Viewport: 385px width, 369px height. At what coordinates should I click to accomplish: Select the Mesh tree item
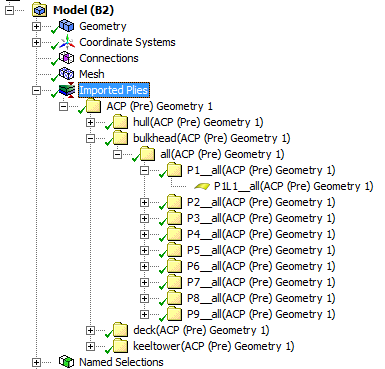click(x=92, y=74)
